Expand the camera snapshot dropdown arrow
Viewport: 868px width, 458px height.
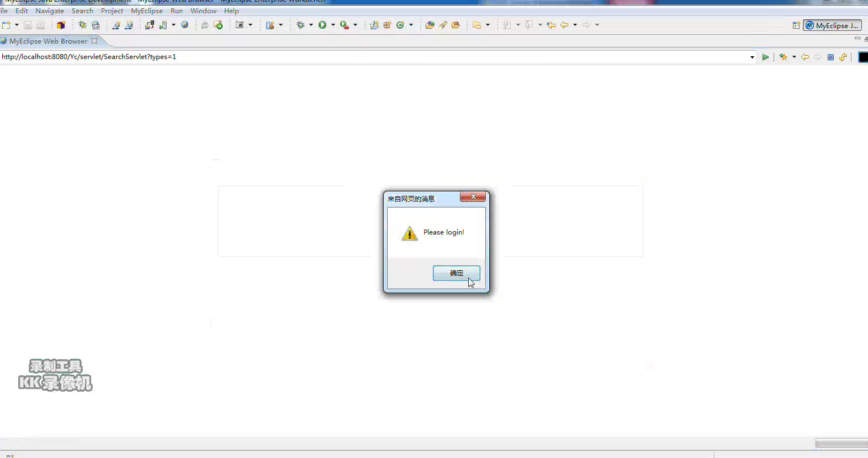pyautogui.click(x=250, y=25)
